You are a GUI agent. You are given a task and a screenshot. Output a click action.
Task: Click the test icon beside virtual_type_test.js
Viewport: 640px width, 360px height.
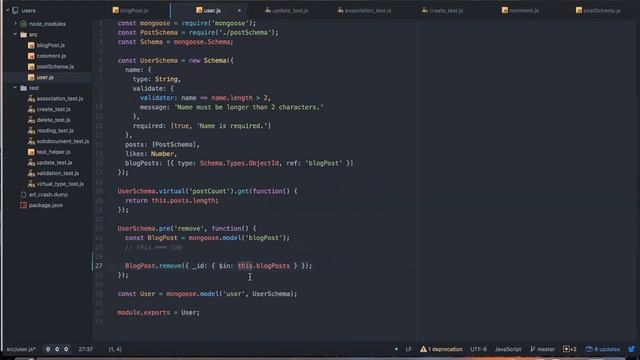coord(31,184)
